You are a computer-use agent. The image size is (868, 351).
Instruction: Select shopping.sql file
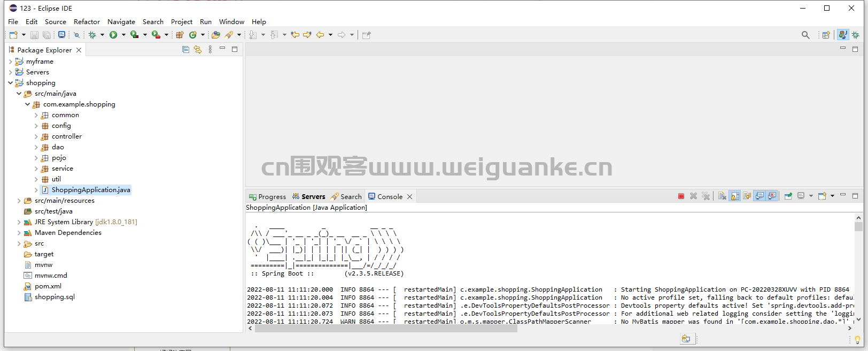55,297
